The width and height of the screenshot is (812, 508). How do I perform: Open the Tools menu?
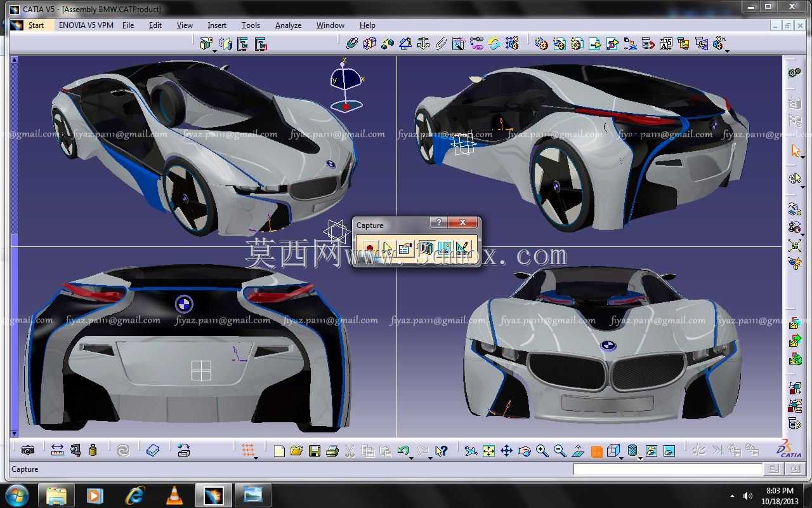pyautogui.click(x=251, y=25)
